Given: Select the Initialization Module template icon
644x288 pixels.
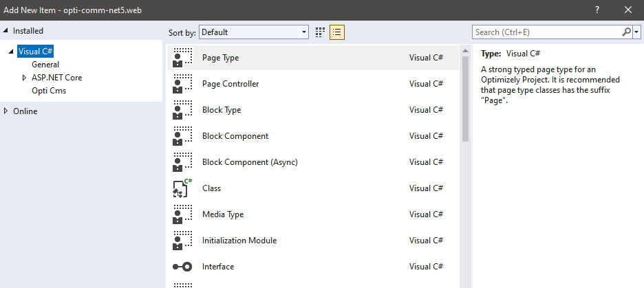Looking at the screenshot, I should coord(182,241).
